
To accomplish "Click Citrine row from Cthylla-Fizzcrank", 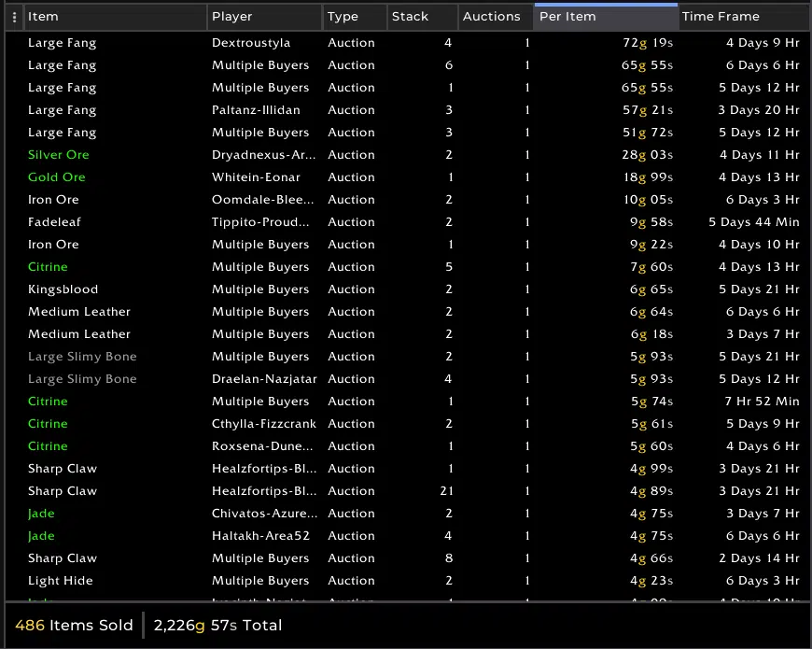I will 49,424.
